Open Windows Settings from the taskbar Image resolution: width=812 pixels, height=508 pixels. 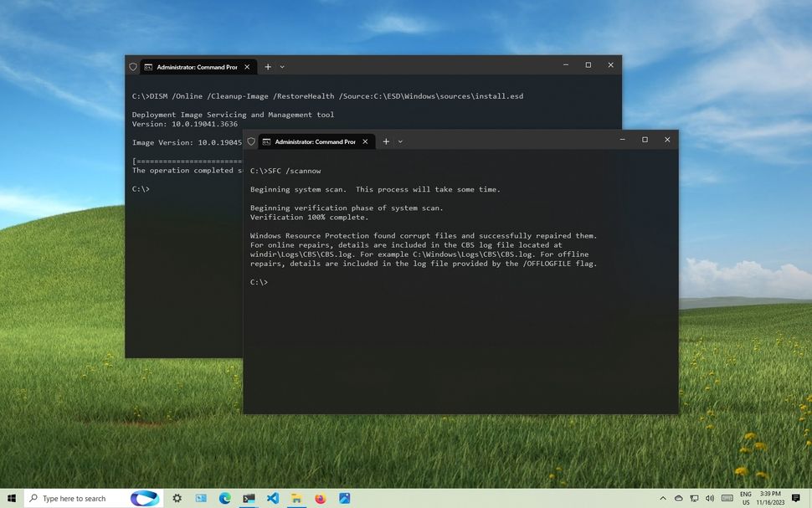177,498
